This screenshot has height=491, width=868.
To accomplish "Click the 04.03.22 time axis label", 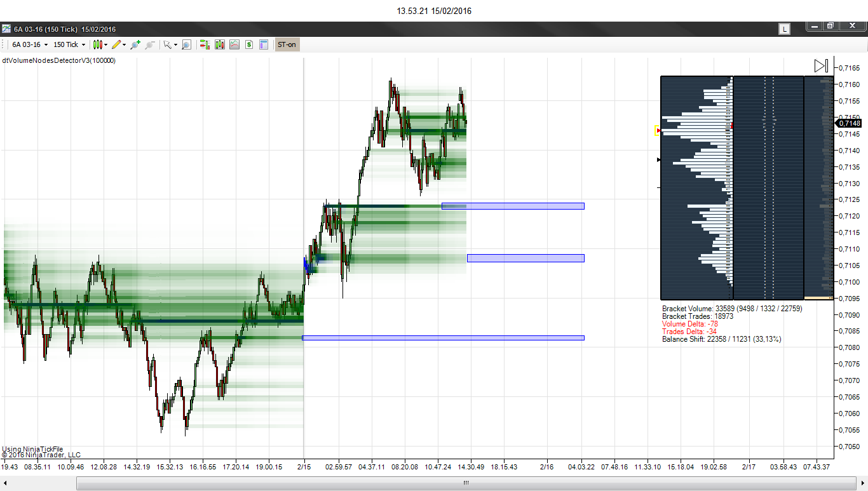I will click(581, 467).
